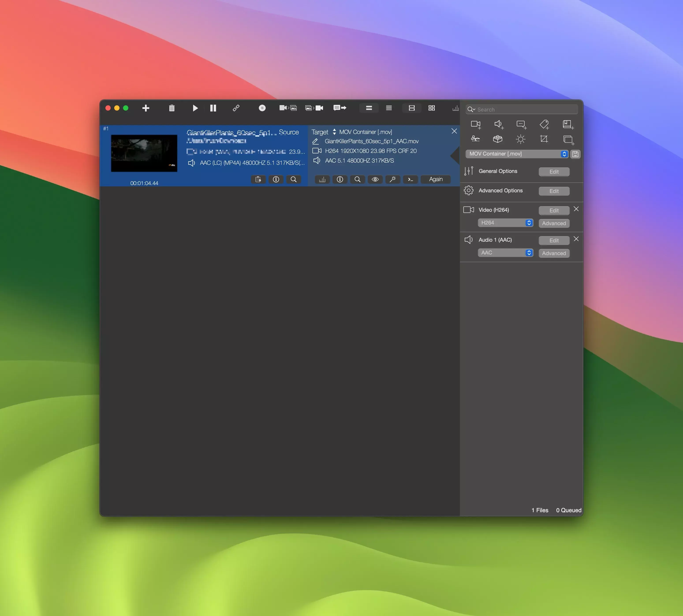Click the trash icon to remove jobs
The height and width of the screenshot is (616, 683).
click(x=172, y=108)
